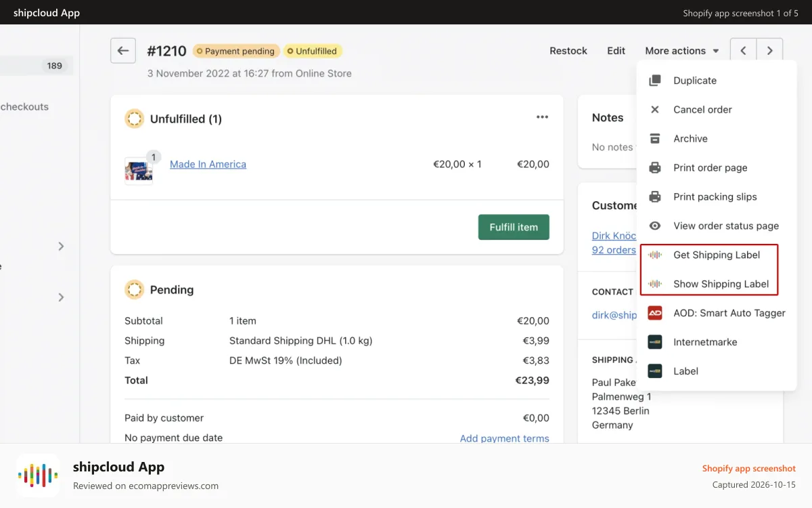Click the Standard Shipping DHL (1.0 kg) text
The width and height of the screenshot is (812, 508).
(x=301, y=341)
